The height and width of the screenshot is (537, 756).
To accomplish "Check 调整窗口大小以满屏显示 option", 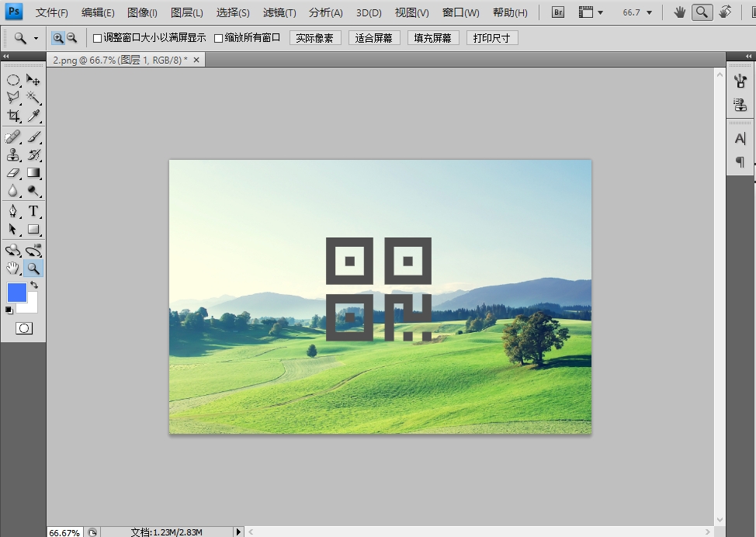I will tap(97, 38).
